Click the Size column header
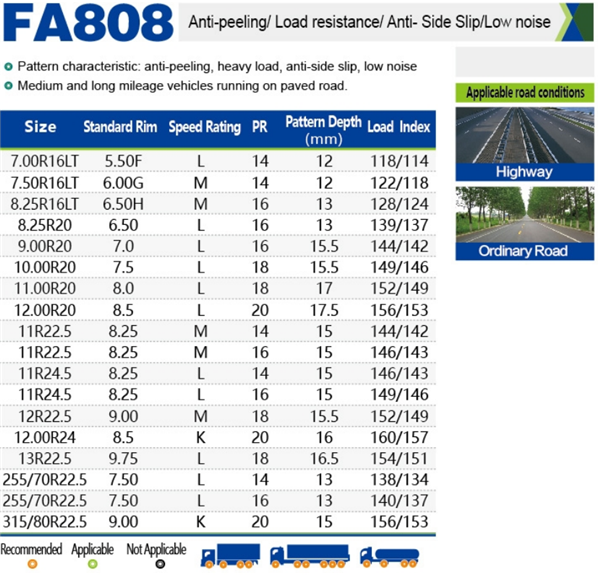Viewport: 600px width, 575px height. pos(40,127)
